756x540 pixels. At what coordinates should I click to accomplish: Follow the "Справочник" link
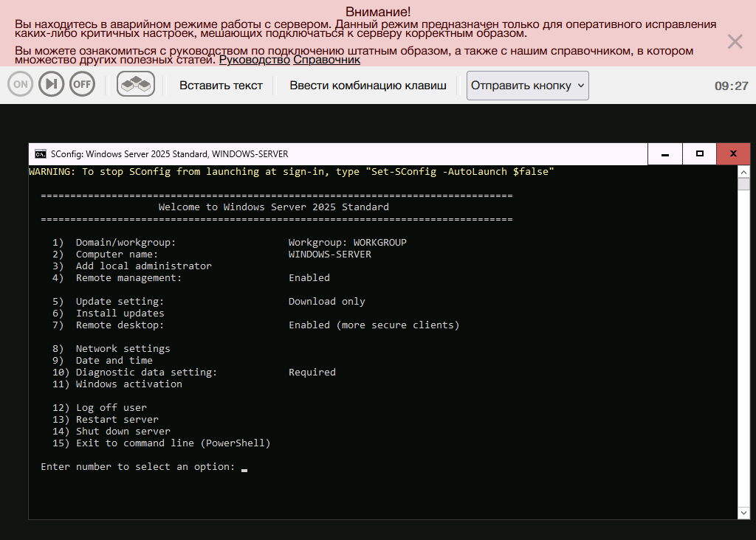tap(326, 60)
